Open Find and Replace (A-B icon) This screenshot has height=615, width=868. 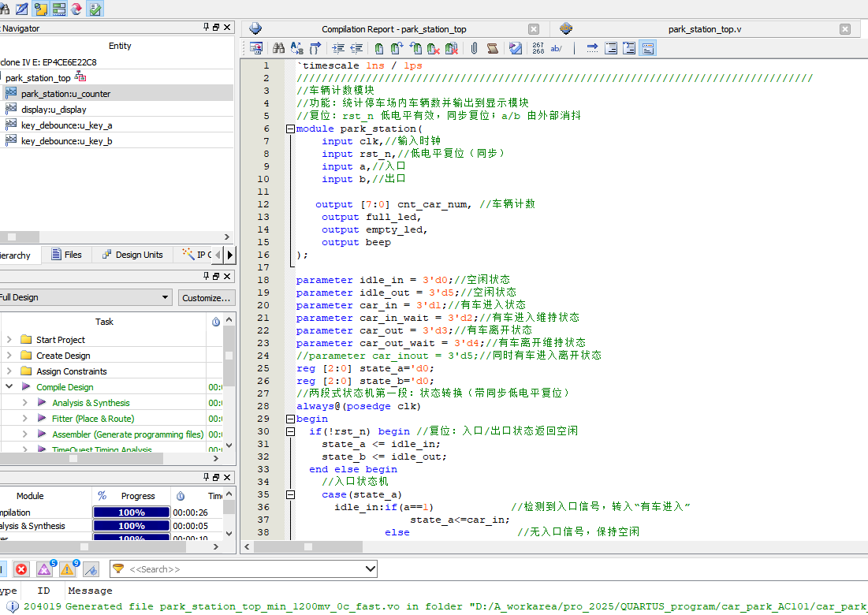point(296,48)
